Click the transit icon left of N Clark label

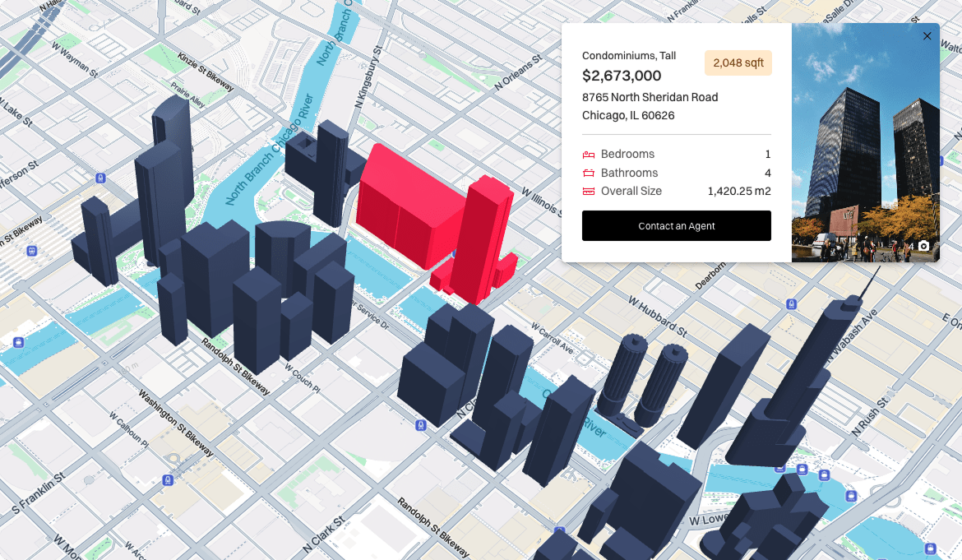tap(421, 425)
